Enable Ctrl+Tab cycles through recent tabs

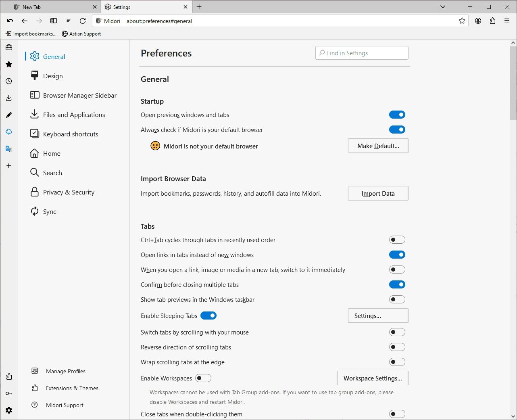point(397,240)
